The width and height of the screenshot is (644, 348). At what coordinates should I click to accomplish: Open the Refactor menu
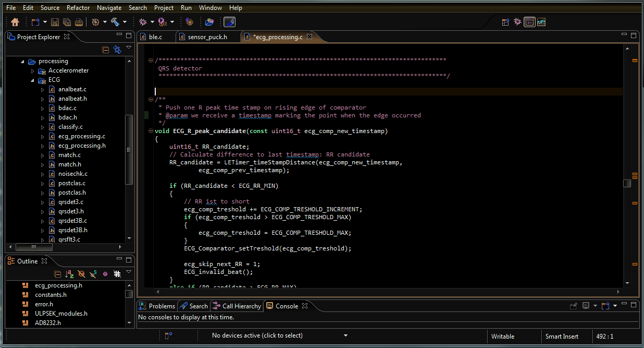[x=78, y=8]
